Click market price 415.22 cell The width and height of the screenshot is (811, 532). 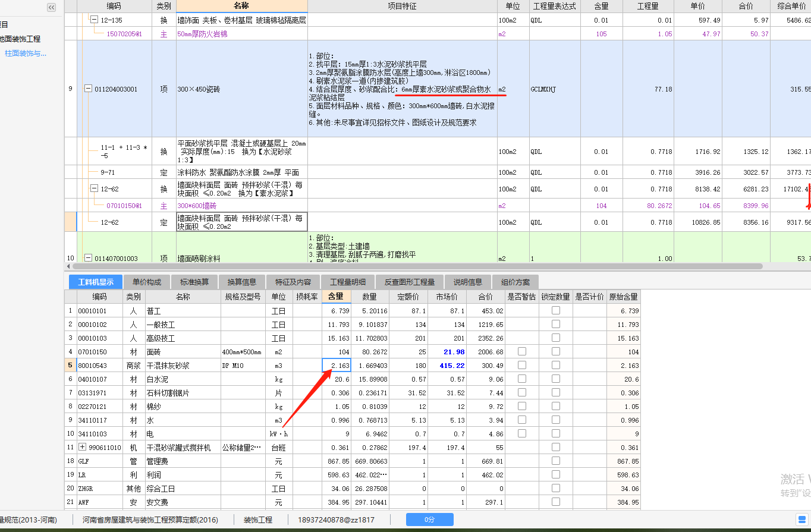tap(447, 365)
